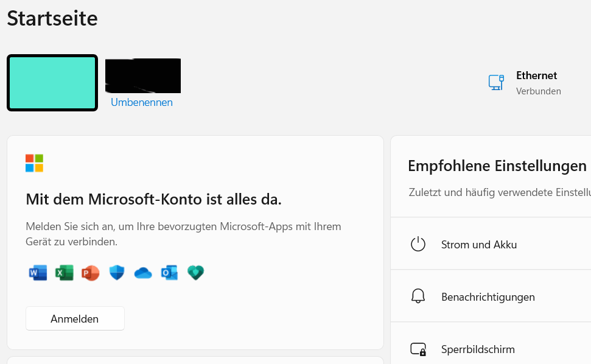
Task: Click the power icon for Strom und Akku
Action: [x=418, y=244]
